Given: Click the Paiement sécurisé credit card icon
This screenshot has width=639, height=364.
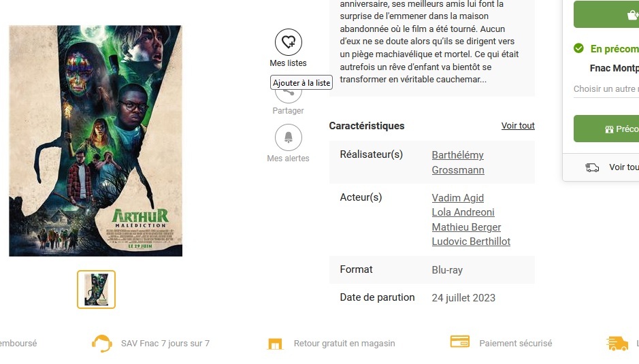Looking at the screenshot, I should tap(460, 342).
